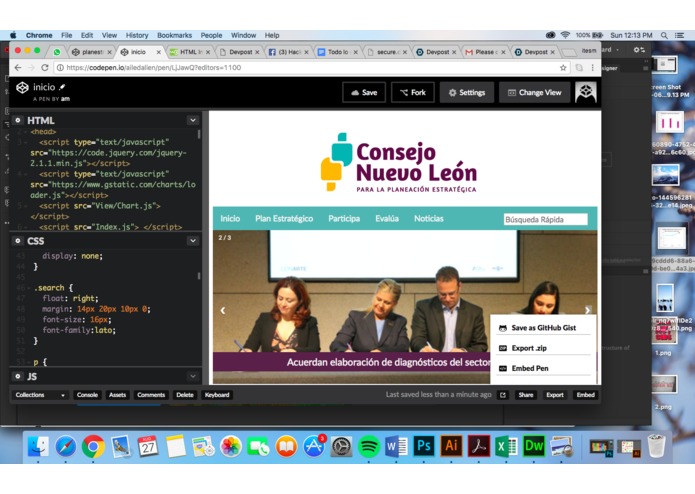Screen dimensions: 695x494
Task: Open JS editor settings gear
Action: coord(18,376)
